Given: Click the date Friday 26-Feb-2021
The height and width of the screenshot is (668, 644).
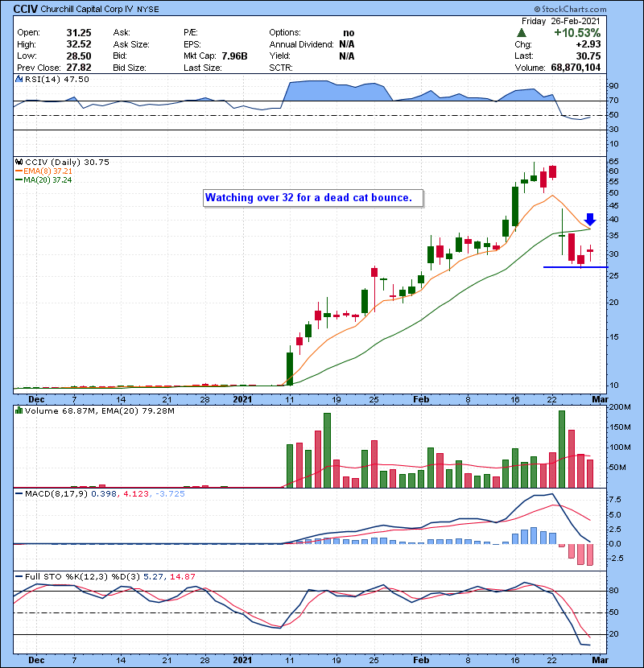Looking at the screenshot, I should click(560, 21).
